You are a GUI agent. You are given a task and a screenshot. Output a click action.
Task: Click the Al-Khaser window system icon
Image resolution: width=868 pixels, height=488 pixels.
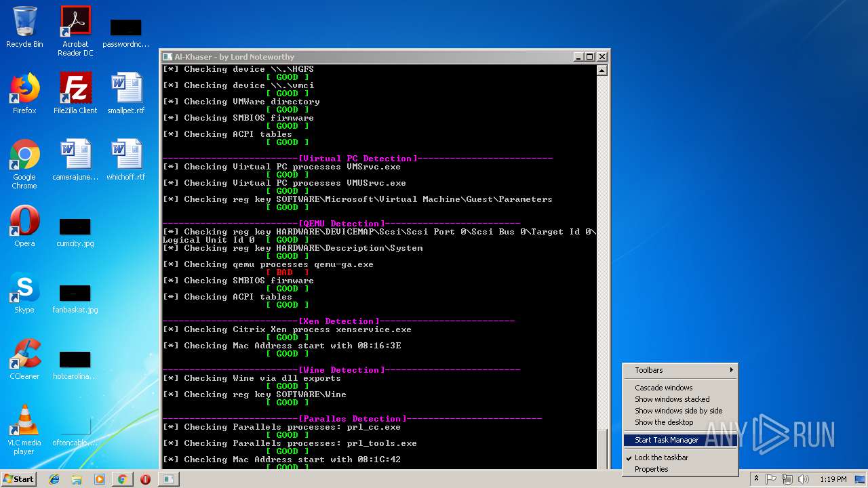167,57
